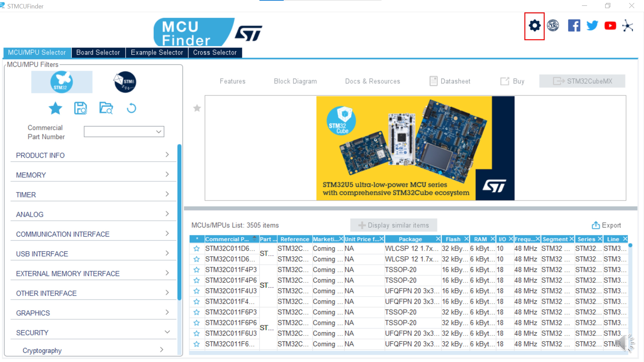The image size is (644, 362).
Task: Remove the I/O column with its X
Action: (511, 239)
